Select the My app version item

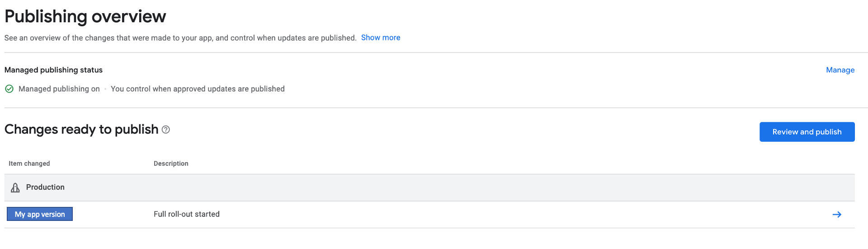coord(40,214)
